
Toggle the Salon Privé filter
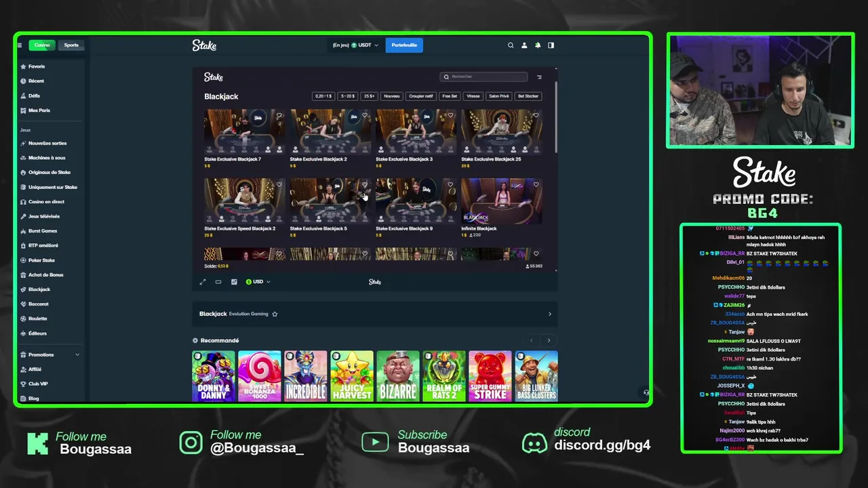pyautogui.click(x=499, y=96)
